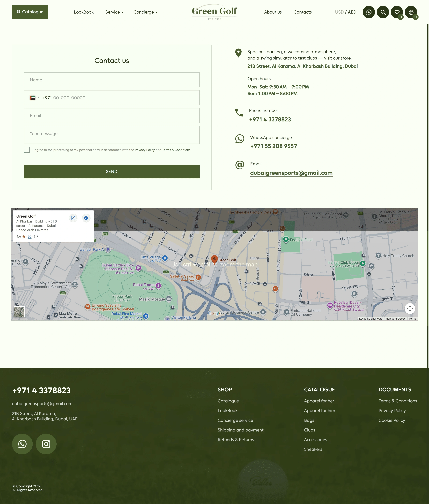Click the phone handset icon
This screenshot has height=504, width=429.
239,113
